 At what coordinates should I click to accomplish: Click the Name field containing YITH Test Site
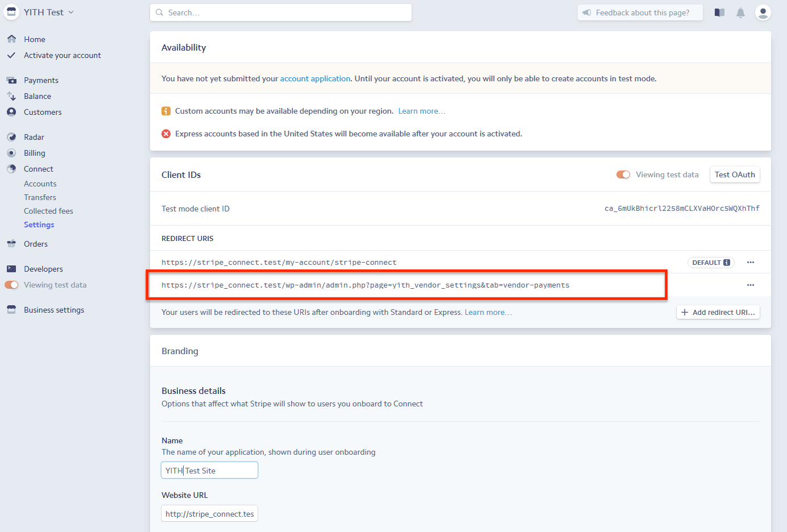point(209,470)
